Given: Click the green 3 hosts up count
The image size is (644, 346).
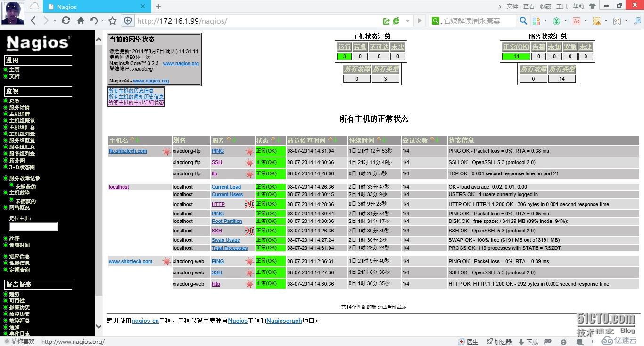Looking at the screenshot, I should pyautogui.click(x=345, y=56).
